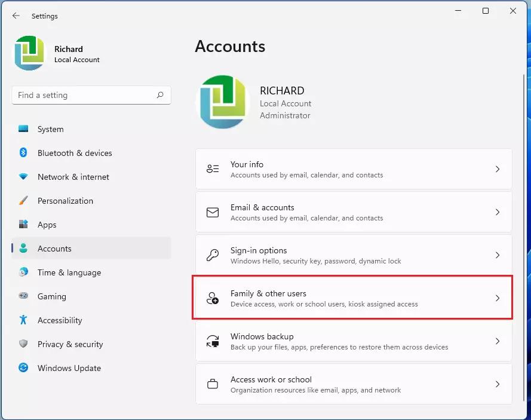Open Windows Update via its icon
The width and height of the screenshot is (531, 420).
point(23,368)
